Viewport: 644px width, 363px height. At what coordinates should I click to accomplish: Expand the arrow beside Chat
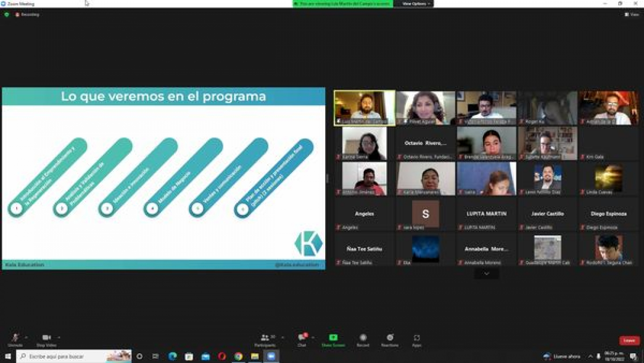pyautogui.click(x=313, y=337)
